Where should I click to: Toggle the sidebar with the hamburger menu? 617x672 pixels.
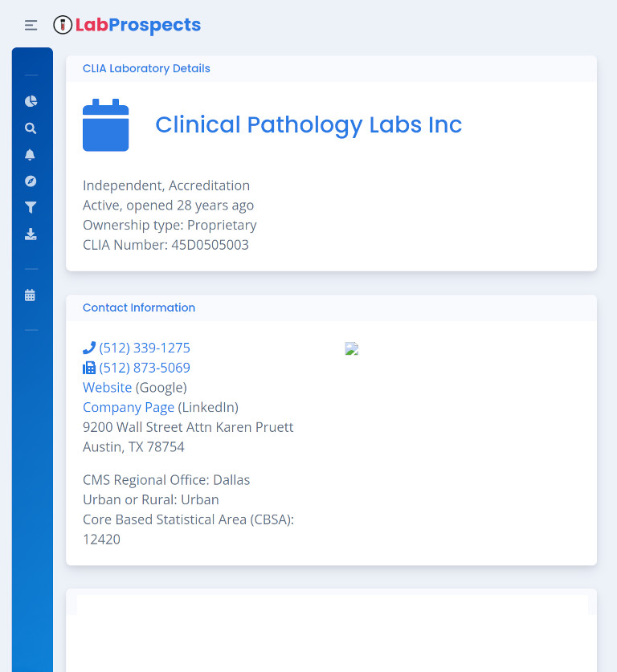31,25
